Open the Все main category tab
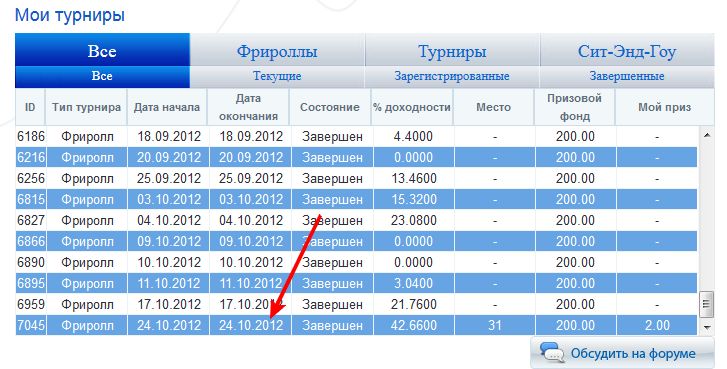 coord(102,50)
